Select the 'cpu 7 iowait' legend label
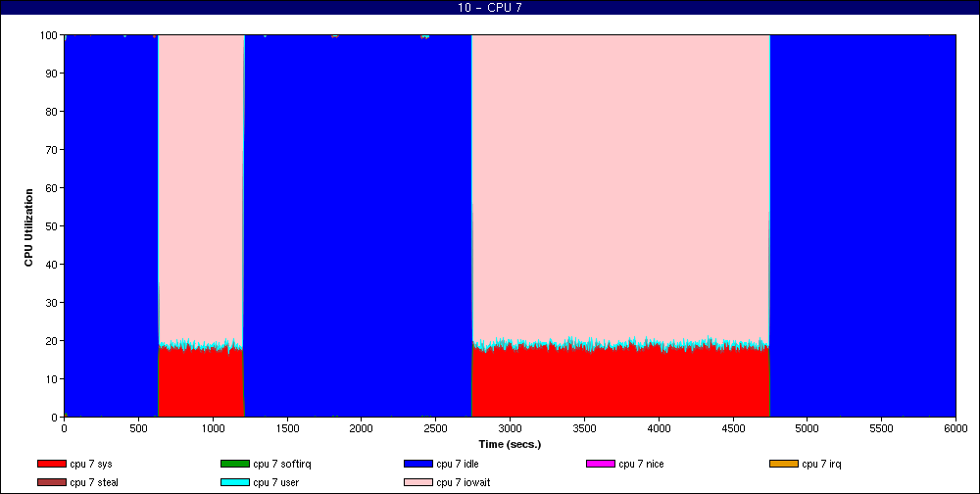Viewport: 980px width, 494px height. [464, 483]
